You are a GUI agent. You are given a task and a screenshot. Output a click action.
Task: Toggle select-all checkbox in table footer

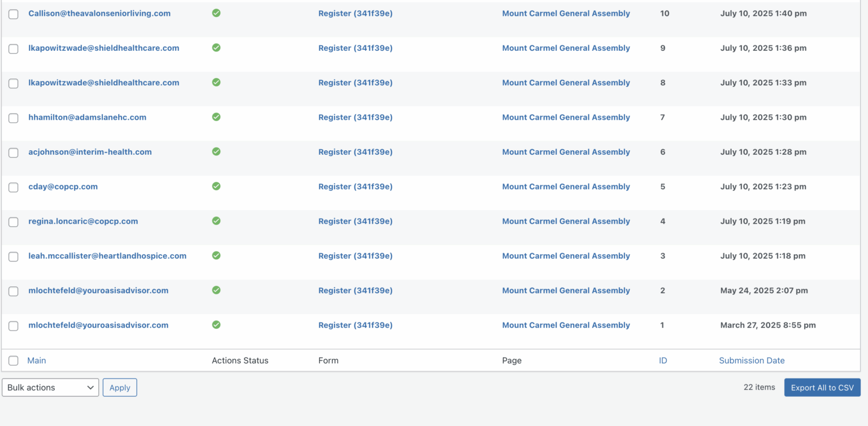tap(14, 361)
